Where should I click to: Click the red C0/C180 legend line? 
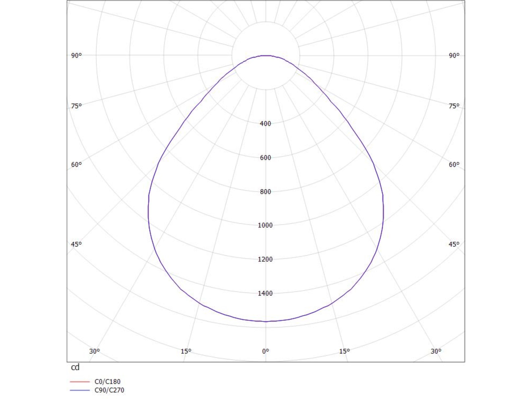click(x=80, y=382)
